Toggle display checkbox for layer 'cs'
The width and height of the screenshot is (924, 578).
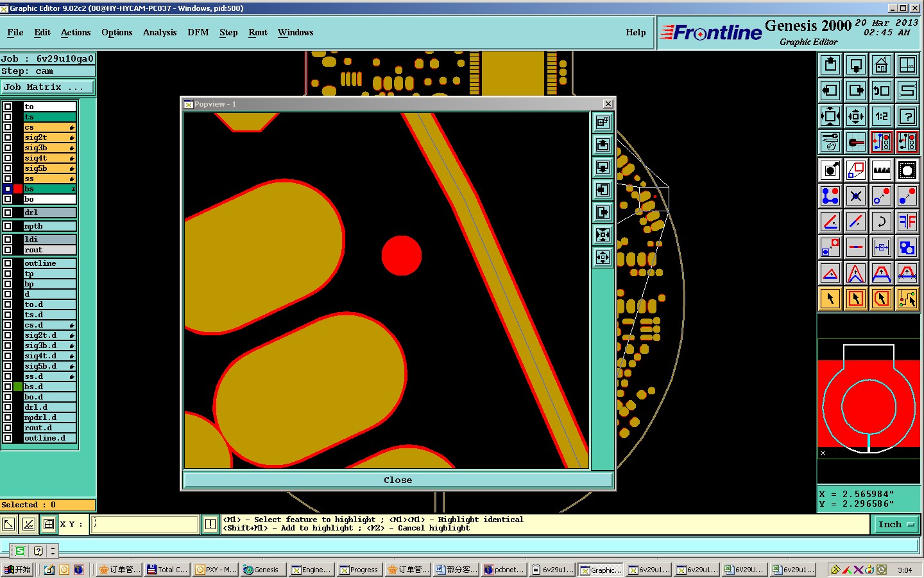[8, 127]
